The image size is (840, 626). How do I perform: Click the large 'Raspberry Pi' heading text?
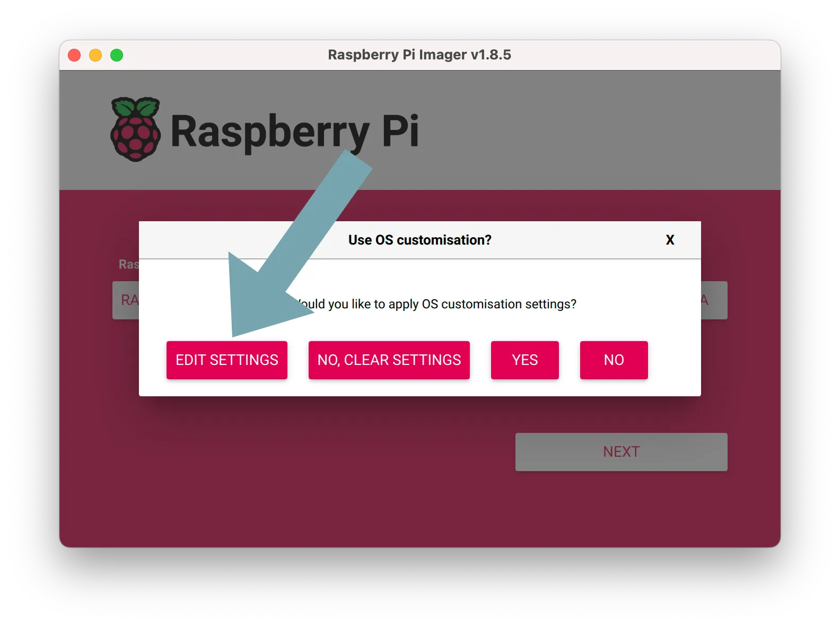pos(294,132)
